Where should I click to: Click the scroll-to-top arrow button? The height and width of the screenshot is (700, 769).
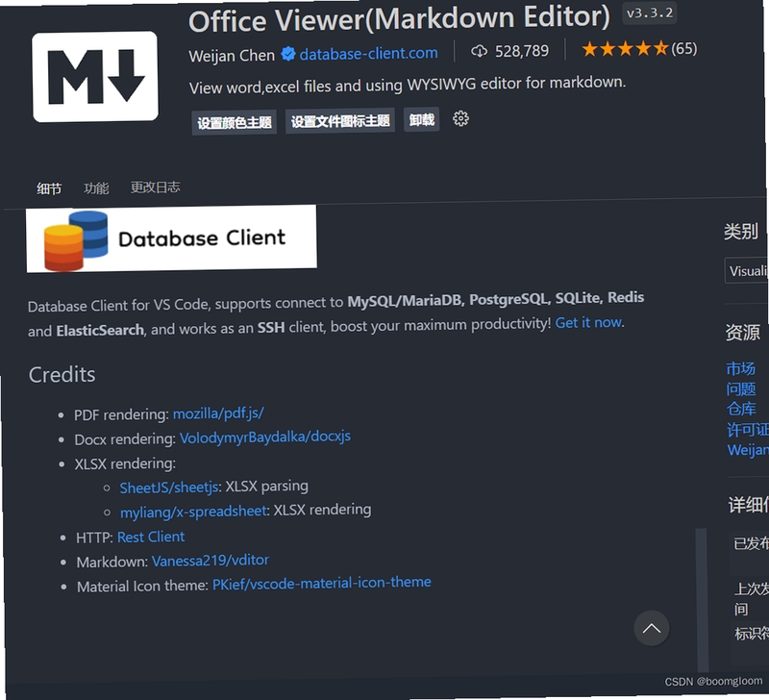[652, 629]
